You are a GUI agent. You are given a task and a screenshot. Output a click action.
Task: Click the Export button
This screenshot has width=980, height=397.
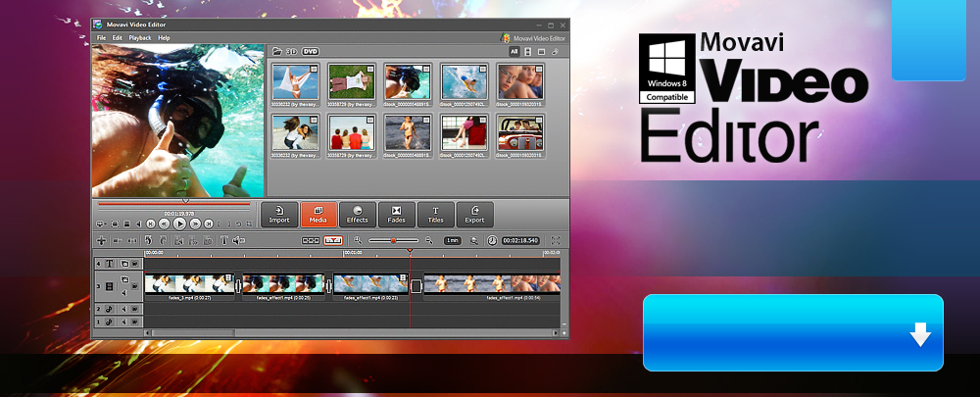[475, 215]
